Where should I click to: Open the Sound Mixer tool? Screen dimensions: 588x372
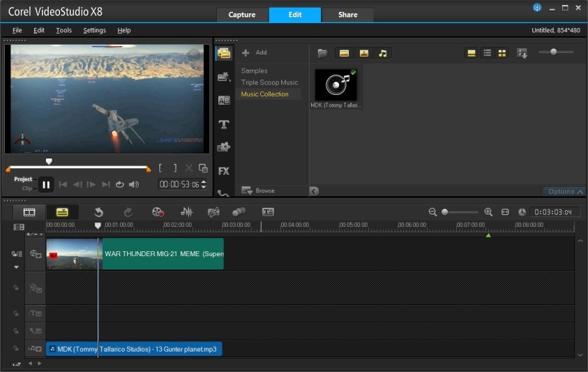click(186, 212)
